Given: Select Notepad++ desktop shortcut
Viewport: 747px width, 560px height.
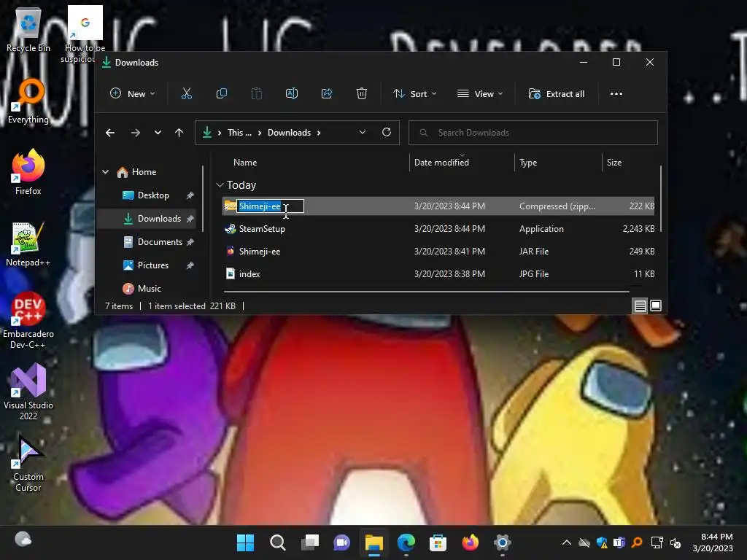Looking at the screenshot, I should [x=28, y=244].
